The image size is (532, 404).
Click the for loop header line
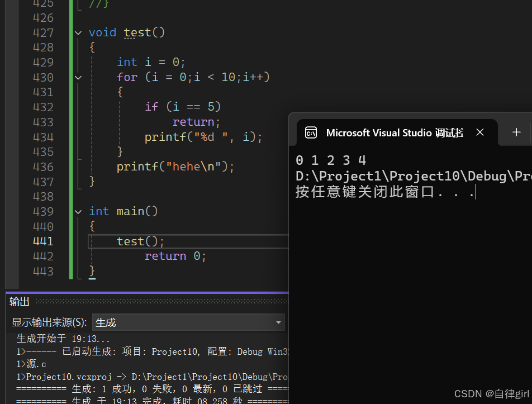pos(193,77)
